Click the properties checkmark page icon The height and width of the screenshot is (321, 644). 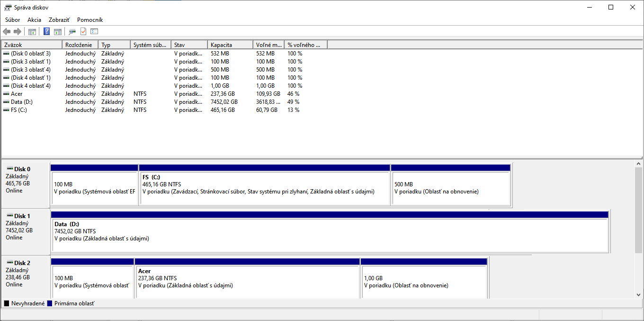83,32
